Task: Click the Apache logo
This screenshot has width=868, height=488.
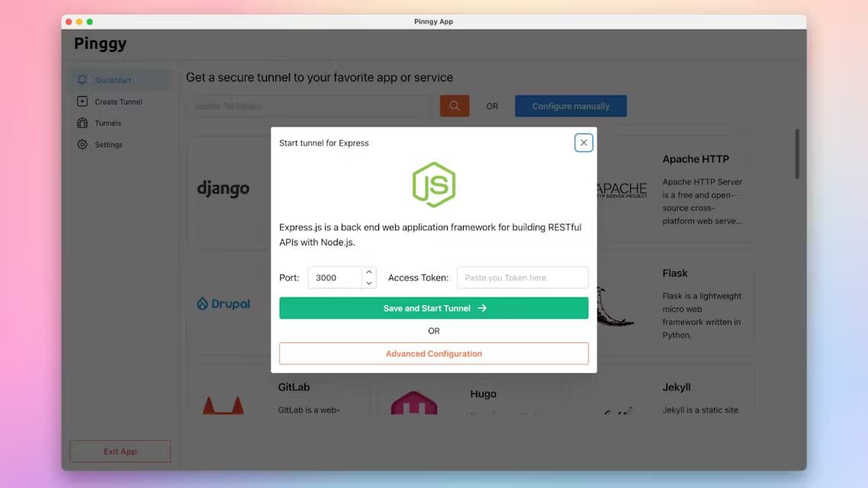Action: (x=622, y=190)
